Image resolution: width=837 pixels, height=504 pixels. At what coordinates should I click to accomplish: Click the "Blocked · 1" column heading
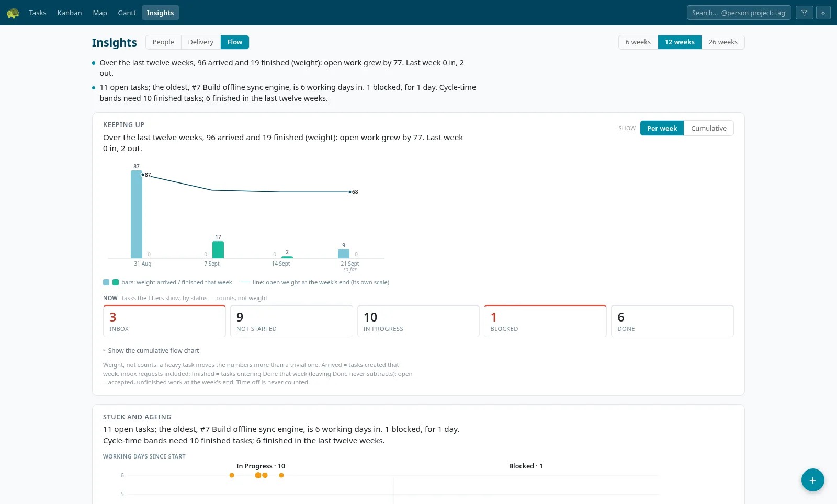pos(526,466)
